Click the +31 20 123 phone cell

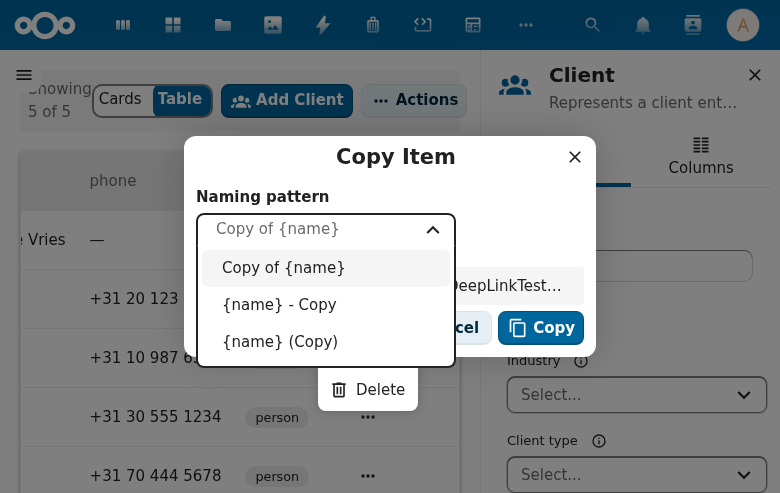[134, 298]
